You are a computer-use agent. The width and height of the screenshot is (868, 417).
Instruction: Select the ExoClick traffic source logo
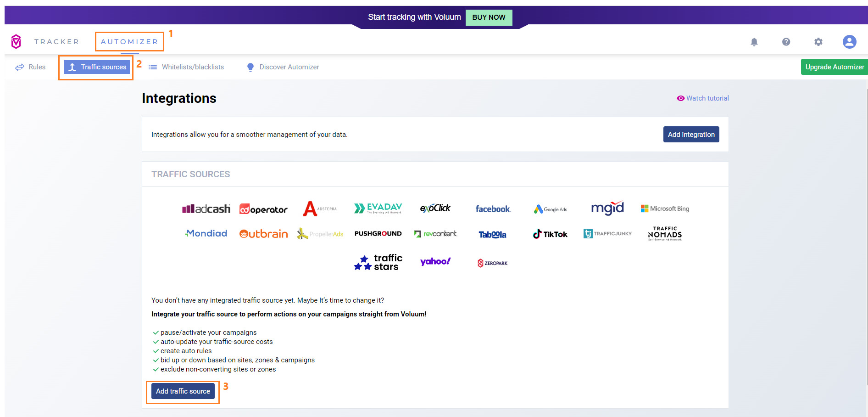pos(435,208)
